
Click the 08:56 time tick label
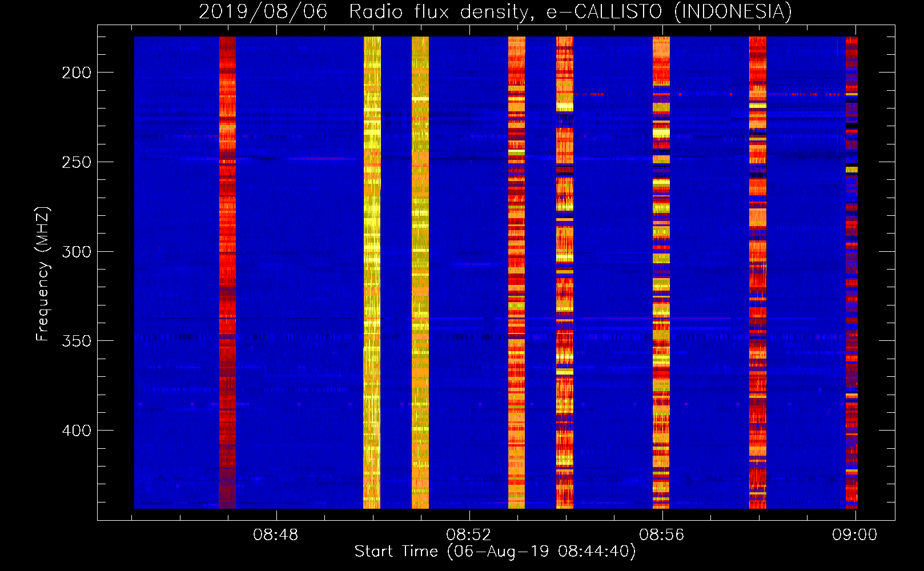(662, 535)
